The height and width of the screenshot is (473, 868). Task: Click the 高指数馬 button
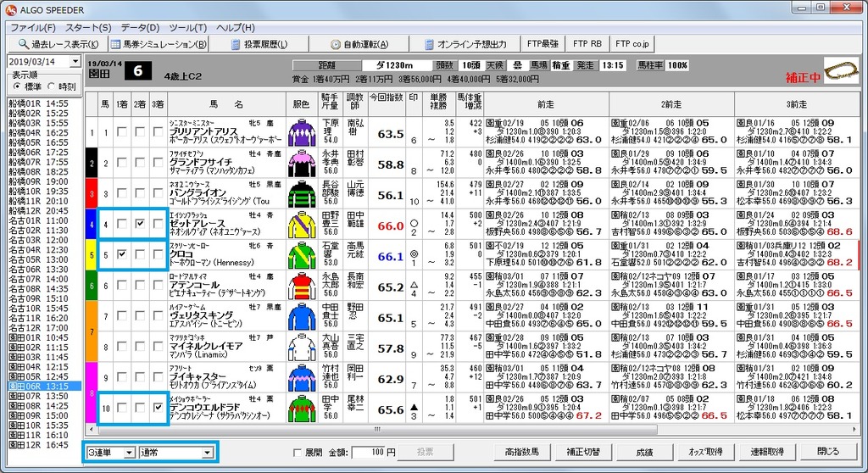click(521, 452)
